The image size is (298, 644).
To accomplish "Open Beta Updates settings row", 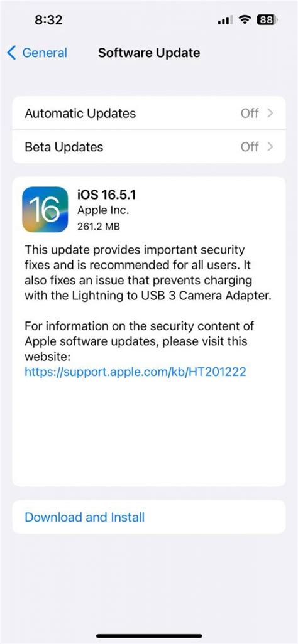I will coord(149,147).
